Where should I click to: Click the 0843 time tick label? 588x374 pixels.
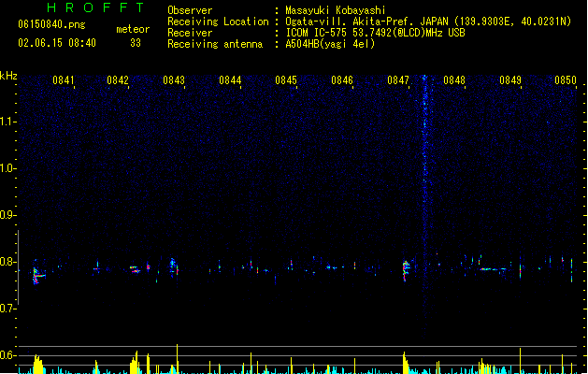(x=174, y=80)
